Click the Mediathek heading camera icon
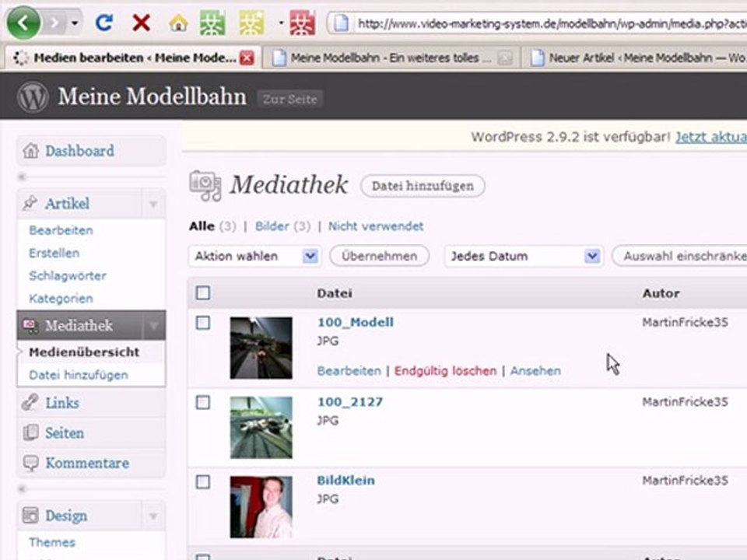The height and width of the screenshot is (560, 747). (x=205, y=185)
